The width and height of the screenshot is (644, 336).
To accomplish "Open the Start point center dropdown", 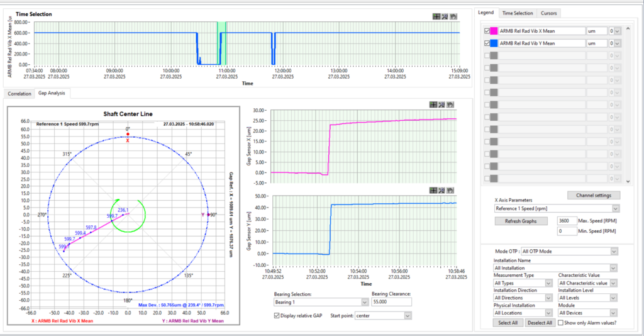I will tap(383, 315).
